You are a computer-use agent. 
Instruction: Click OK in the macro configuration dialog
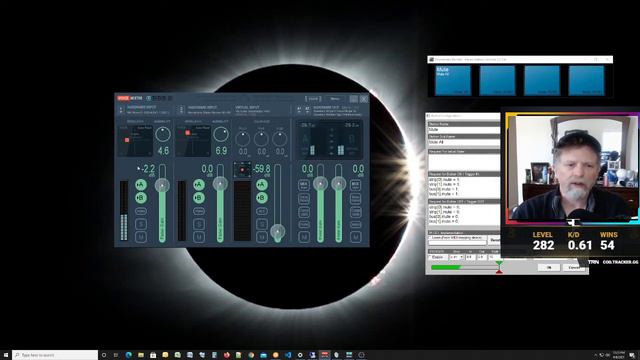point(549,267)
